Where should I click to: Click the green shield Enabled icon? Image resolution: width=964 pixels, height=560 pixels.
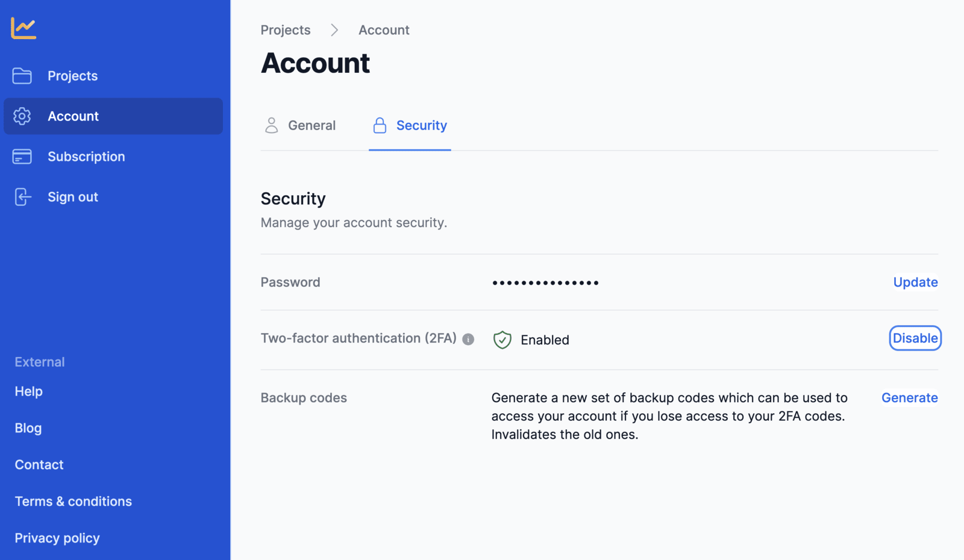502,340
